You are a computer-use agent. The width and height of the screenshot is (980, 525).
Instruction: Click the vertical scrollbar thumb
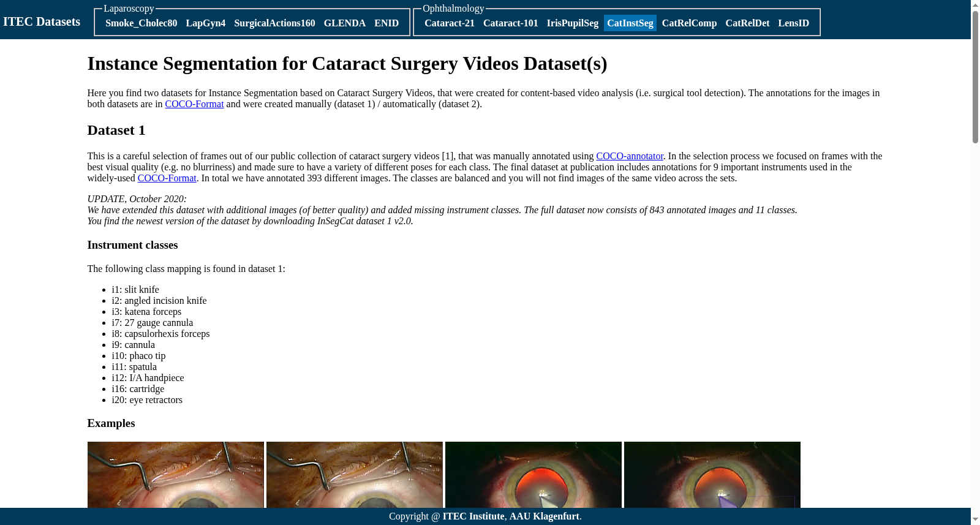coord(975,77)
